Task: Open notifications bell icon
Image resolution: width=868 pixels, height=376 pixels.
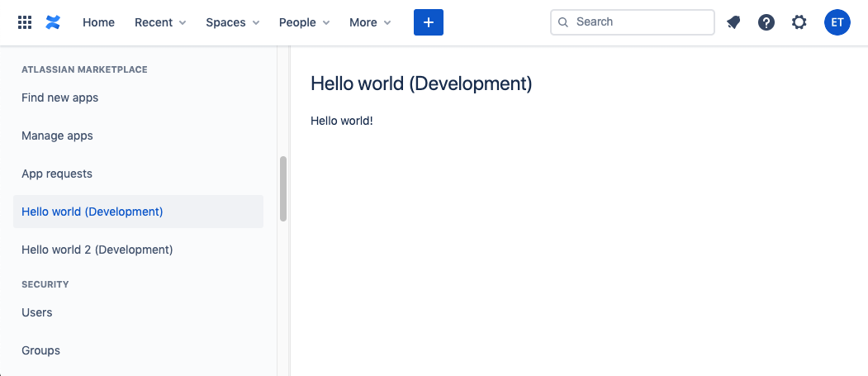Action: [x=733, y=22]
